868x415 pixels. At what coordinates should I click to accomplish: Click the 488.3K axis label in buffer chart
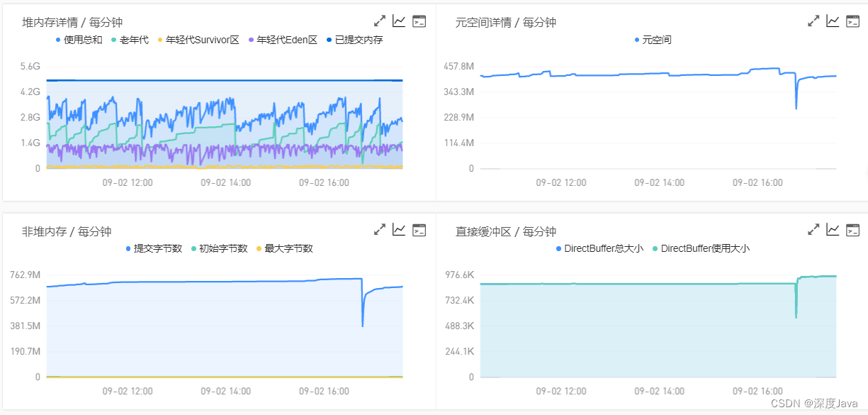459,326
